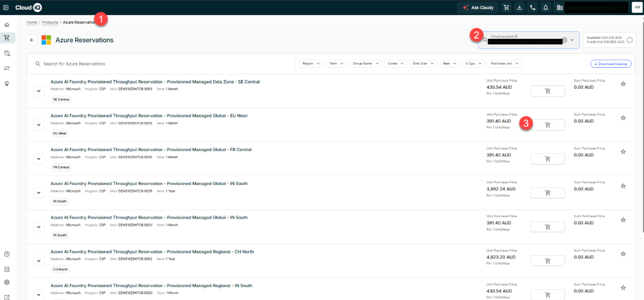Open the phone contact icon in top bar
This screenshot has height=300, width=644.
tap(533, 8)
